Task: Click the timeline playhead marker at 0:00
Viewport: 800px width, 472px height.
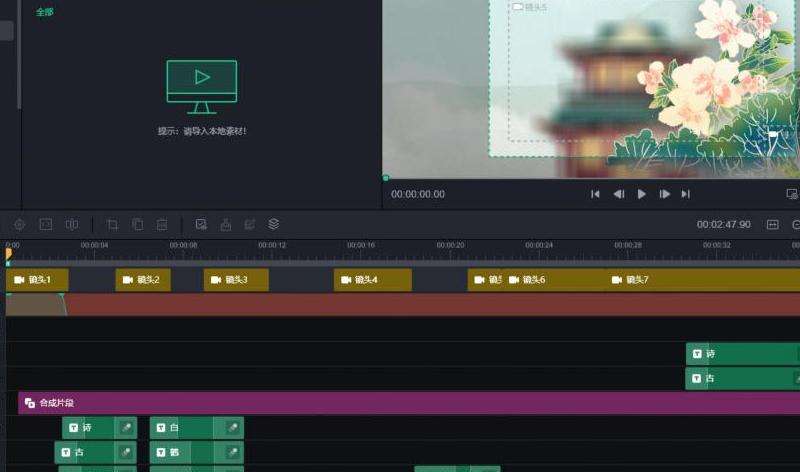Action: coord(8,255)
